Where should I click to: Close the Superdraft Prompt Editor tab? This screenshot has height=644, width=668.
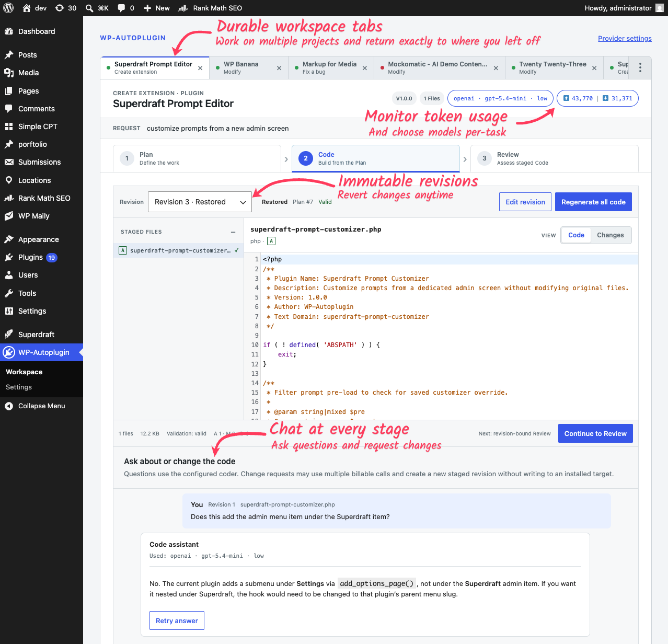(200, 68)
